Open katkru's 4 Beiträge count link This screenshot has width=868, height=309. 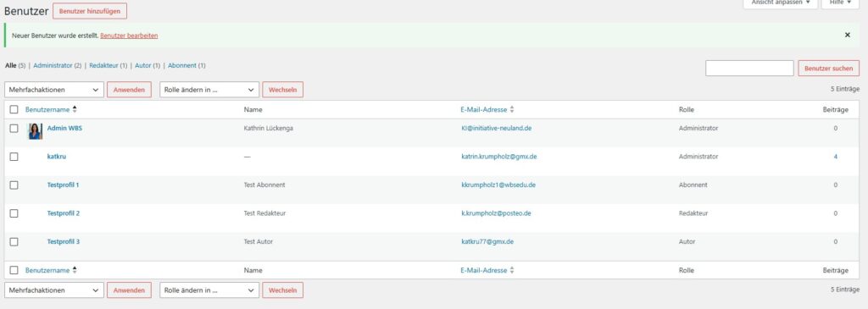[x=835, y=157]
